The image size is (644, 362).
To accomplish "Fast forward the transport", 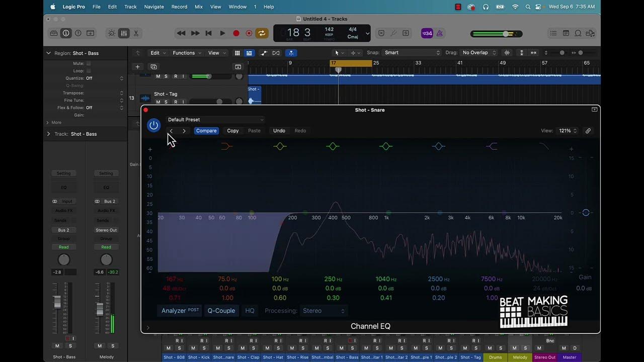I will [195, 33].
